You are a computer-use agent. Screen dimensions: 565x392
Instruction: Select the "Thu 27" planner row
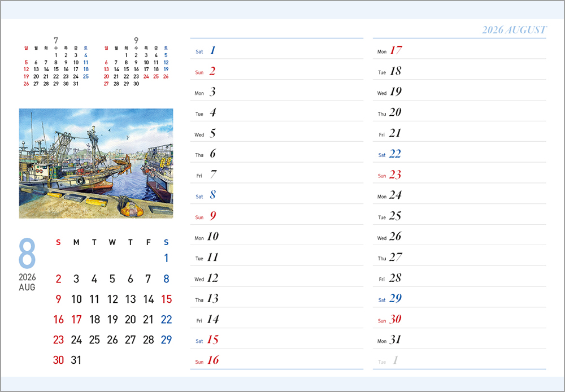(x=459, y=256)
